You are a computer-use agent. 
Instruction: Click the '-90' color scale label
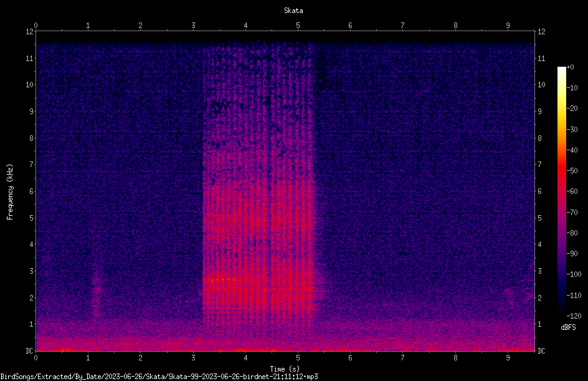point(572,253)
